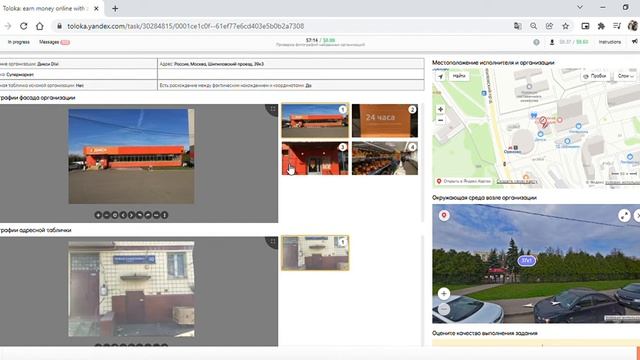Click the forward navigation arrow

[7, 26]
